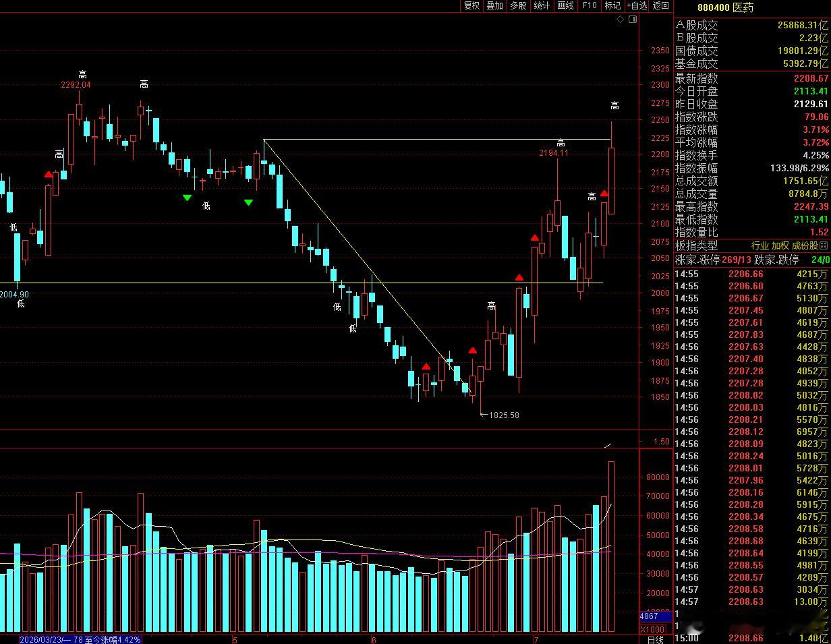Click the 总成交额 row

752,181
